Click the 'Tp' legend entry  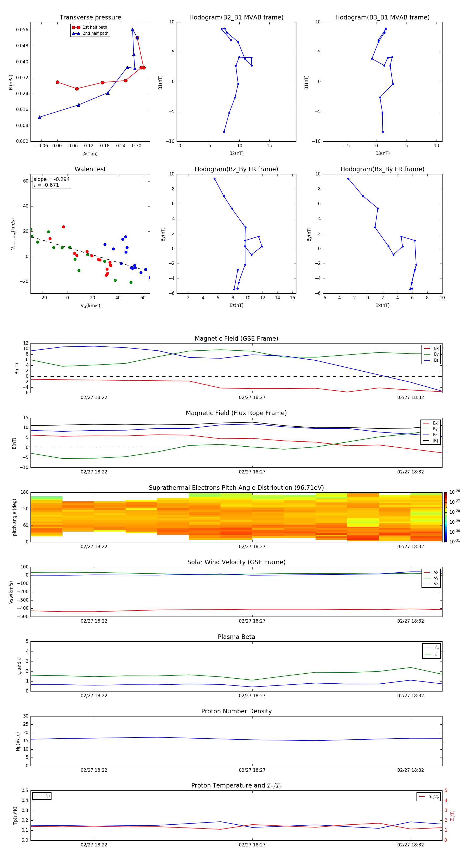tap(42, 796)
